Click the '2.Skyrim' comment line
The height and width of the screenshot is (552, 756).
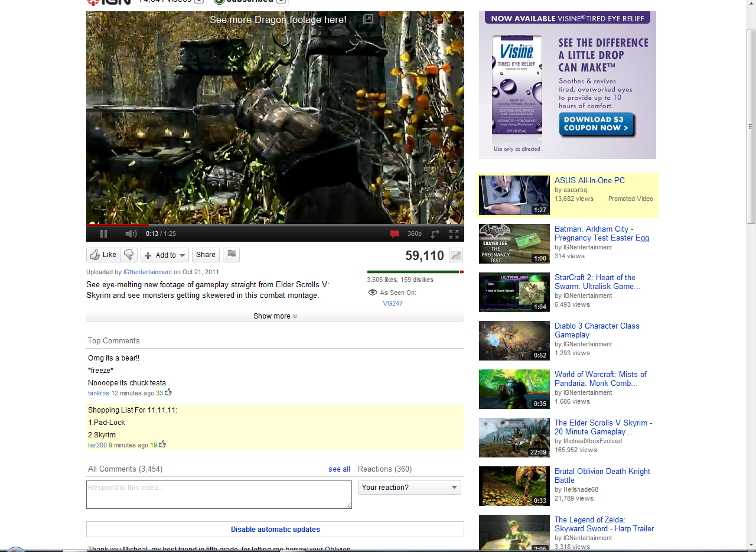(102, 435)
